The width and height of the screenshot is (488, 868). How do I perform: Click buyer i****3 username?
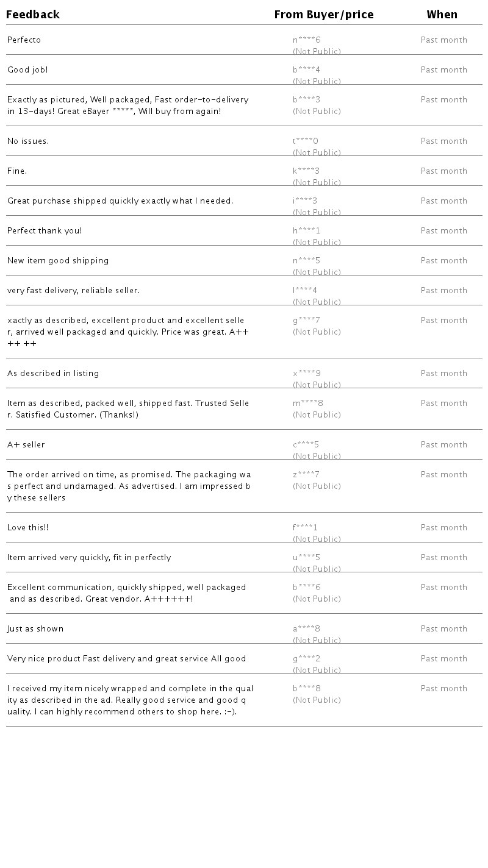(x=305, y=201)
